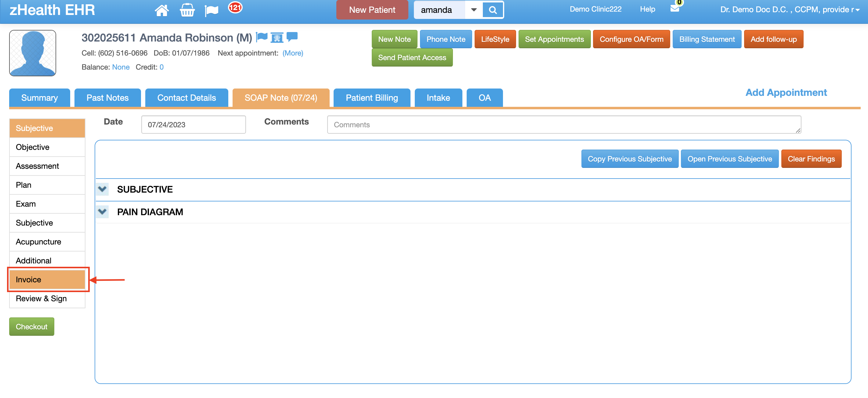Open the 121 notifications badge

pyautogui.click(x=235, y=7)
